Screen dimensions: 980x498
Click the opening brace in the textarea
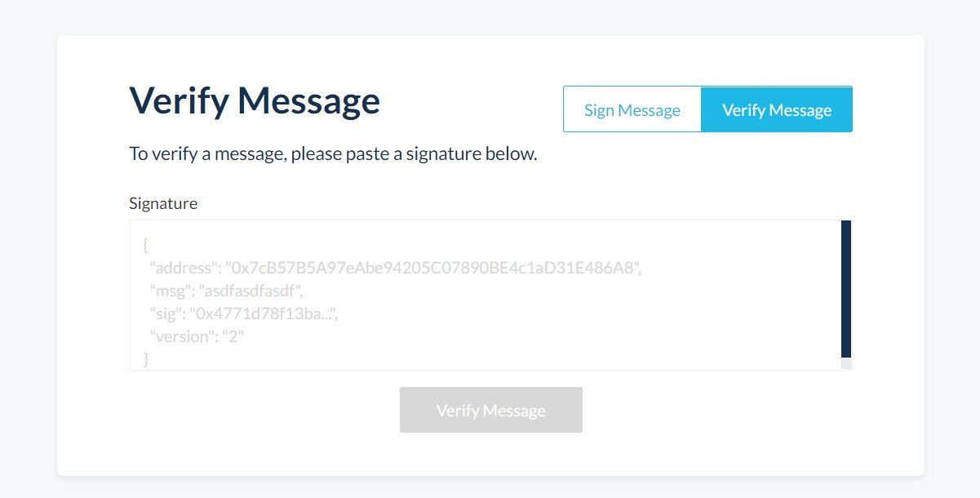point(145,245)
